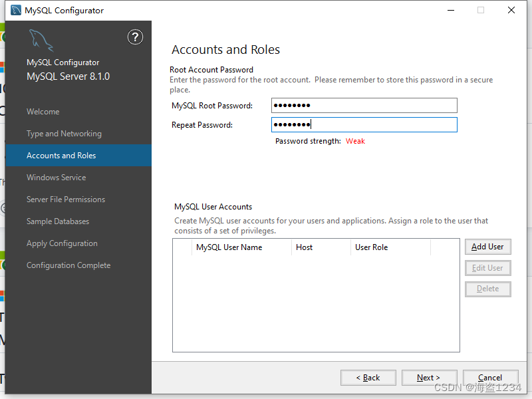Click the MySQL dolphin logo in sidebar

(41, 41)
